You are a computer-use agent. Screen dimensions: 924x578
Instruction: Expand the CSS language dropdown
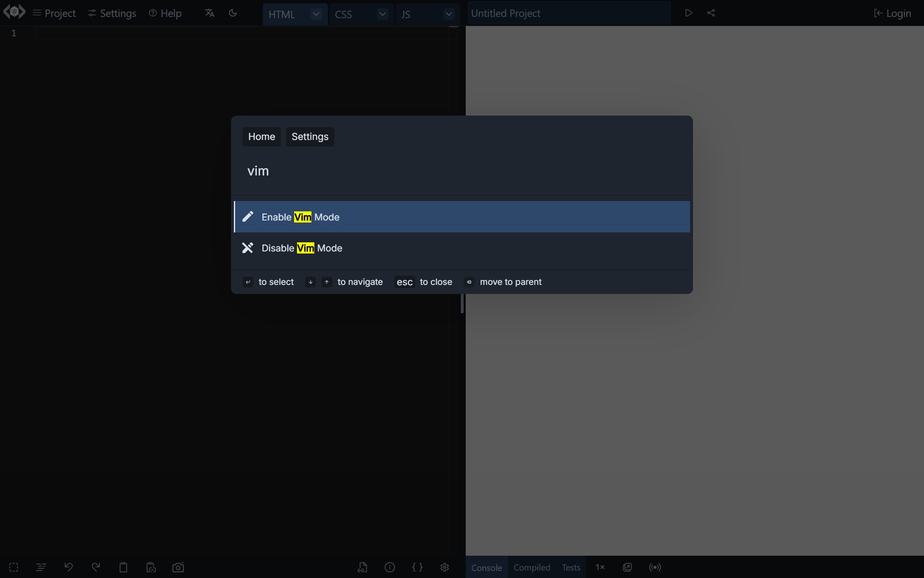382,14
